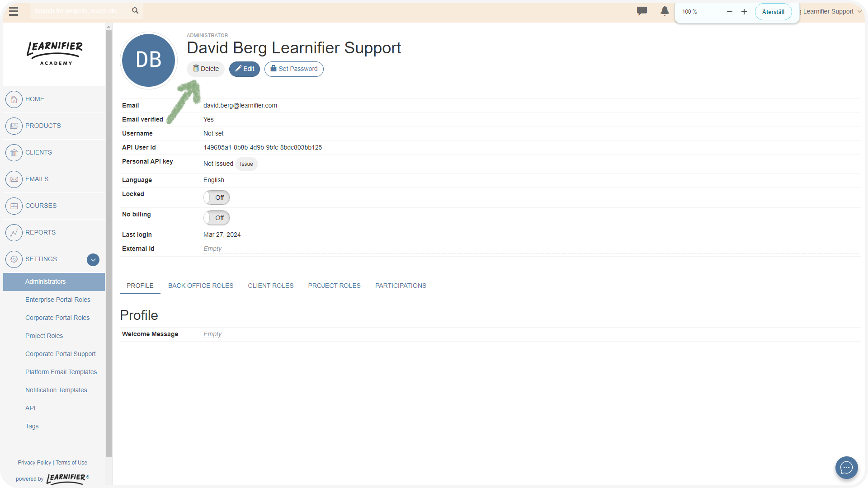Toggle the Locked switch
This screenshot has height=488, width=868.
click(x=217, y=197)
